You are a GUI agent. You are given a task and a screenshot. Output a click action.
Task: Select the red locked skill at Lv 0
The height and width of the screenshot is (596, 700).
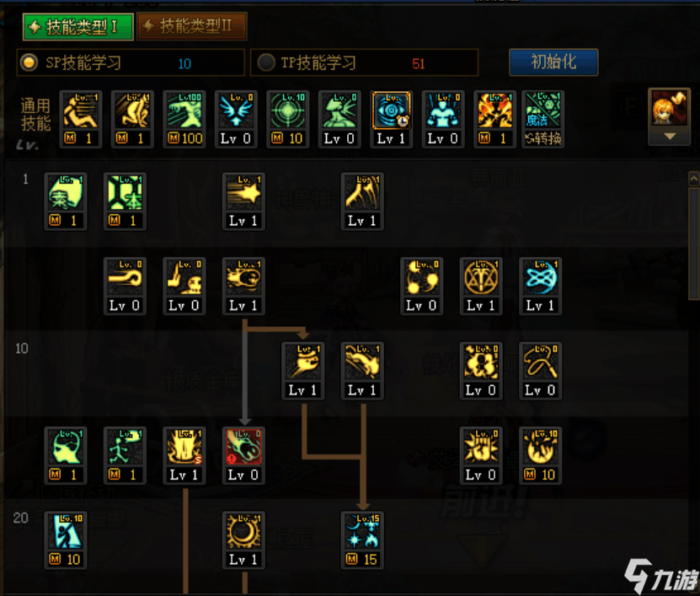click(243, 455)
